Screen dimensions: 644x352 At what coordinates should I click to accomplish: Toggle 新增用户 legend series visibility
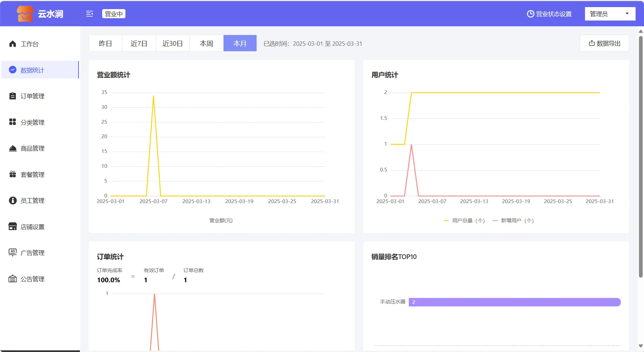pyautogui.click(x=513, y=221)
